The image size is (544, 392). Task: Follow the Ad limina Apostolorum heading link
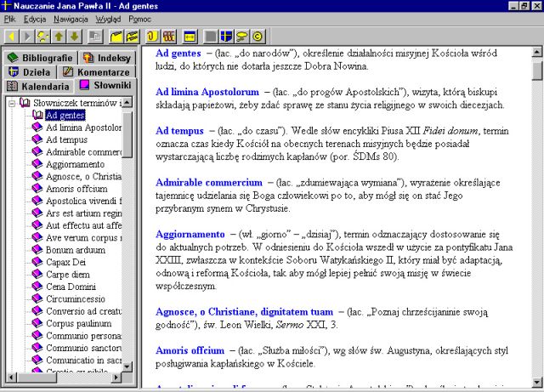point(207,92)
